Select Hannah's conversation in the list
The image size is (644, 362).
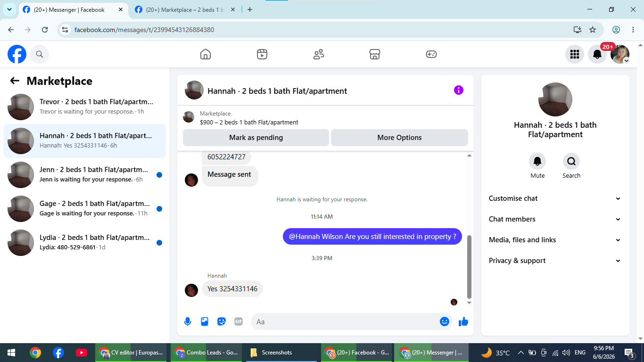coord(85,140)
